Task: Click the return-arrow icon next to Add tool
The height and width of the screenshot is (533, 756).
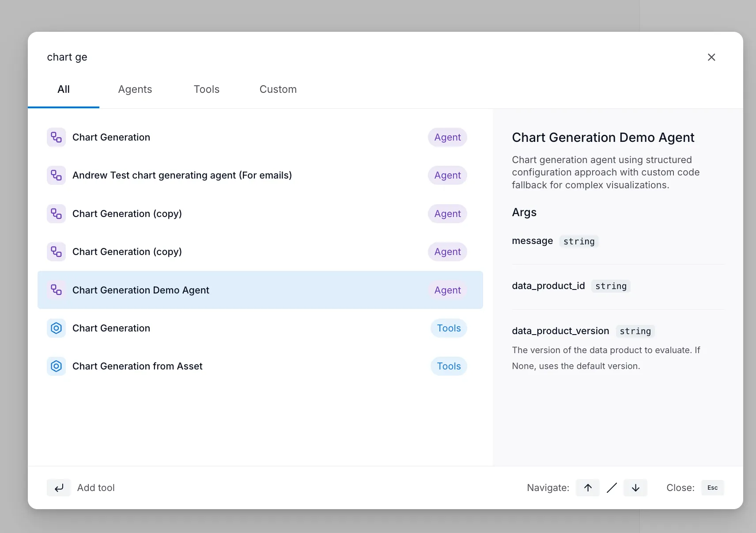Action: tap(58, 487)
